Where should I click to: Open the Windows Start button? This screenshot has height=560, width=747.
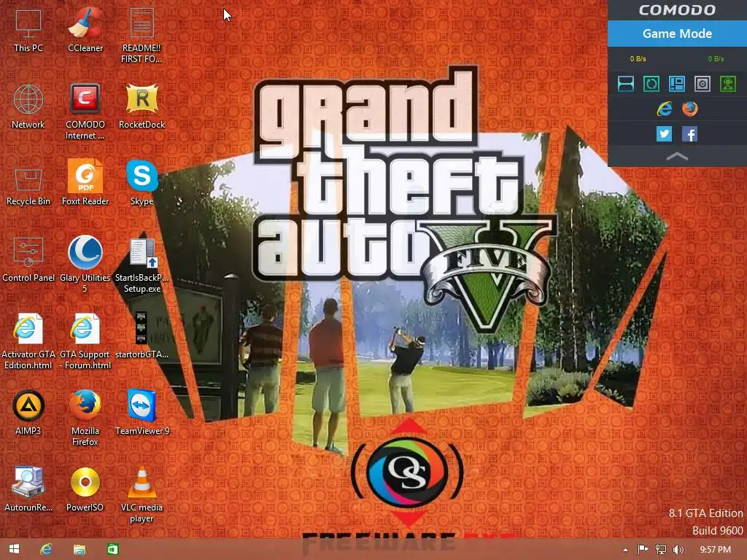tap(15, 549)
